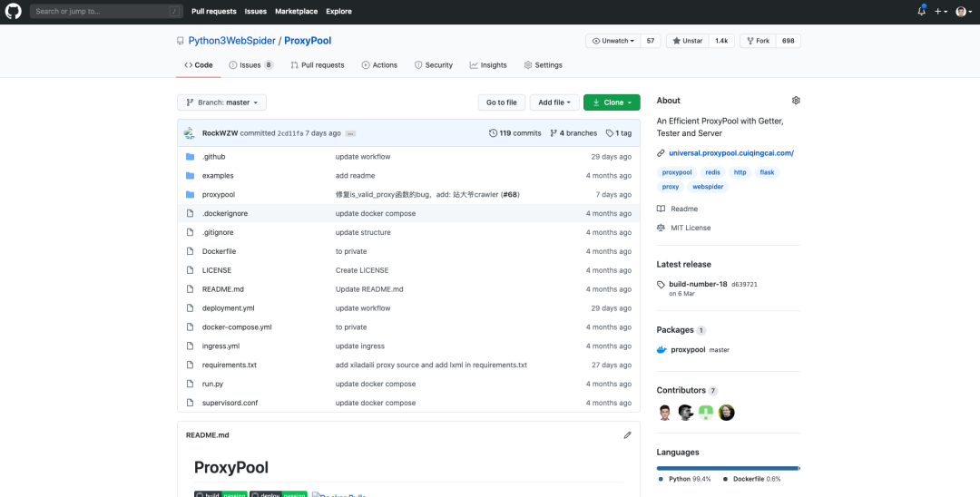Open the notifications bell
Screen dimensions: 980x497
click(x=921, y=11)
